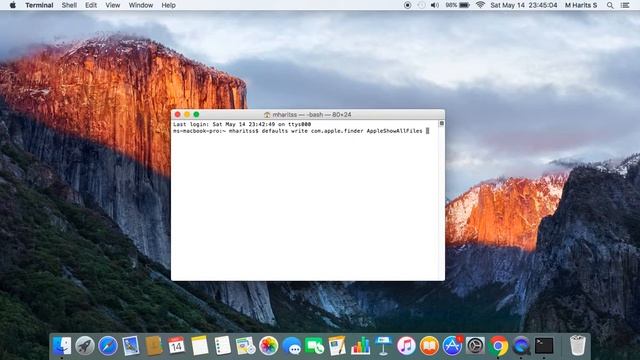Click the 'AppleShowAllFiles' text in Terminal
The height and width of the screenshot is (360, 640).
394,131
